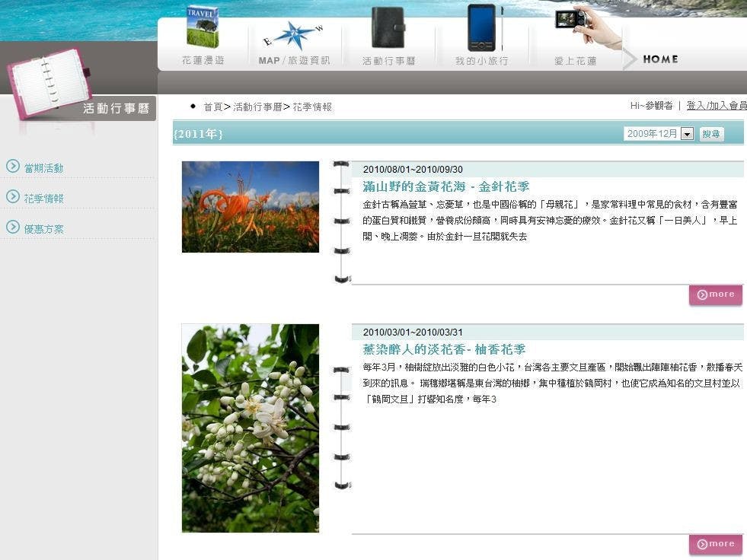Click the orange daylily flower photo thumbnail
This screenshot has height=560, width=747.
pos(249,206)
